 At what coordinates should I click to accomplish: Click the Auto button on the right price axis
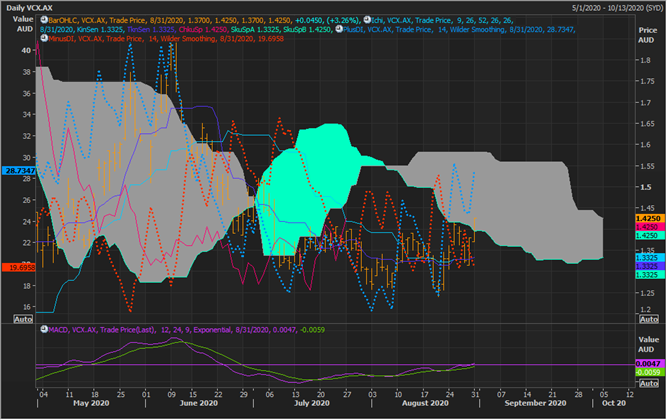point(649,319)
